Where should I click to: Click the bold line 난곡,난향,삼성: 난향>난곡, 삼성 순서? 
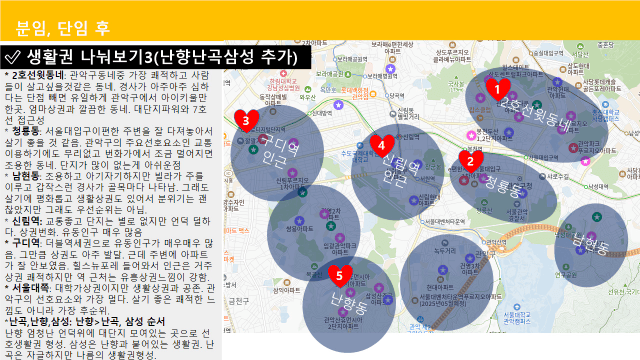(x=87, y=322)
